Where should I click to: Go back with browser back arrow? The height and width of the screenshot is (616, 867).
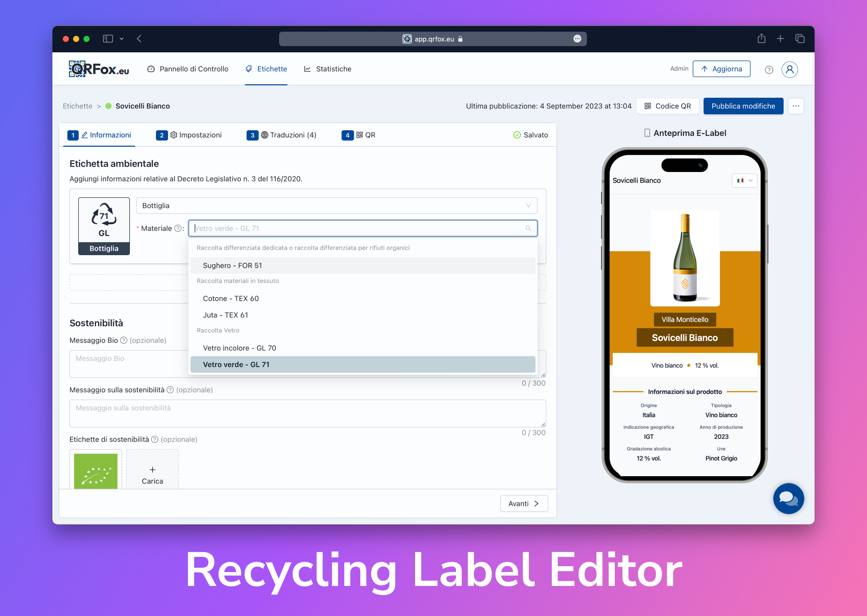tap(139, 39)
